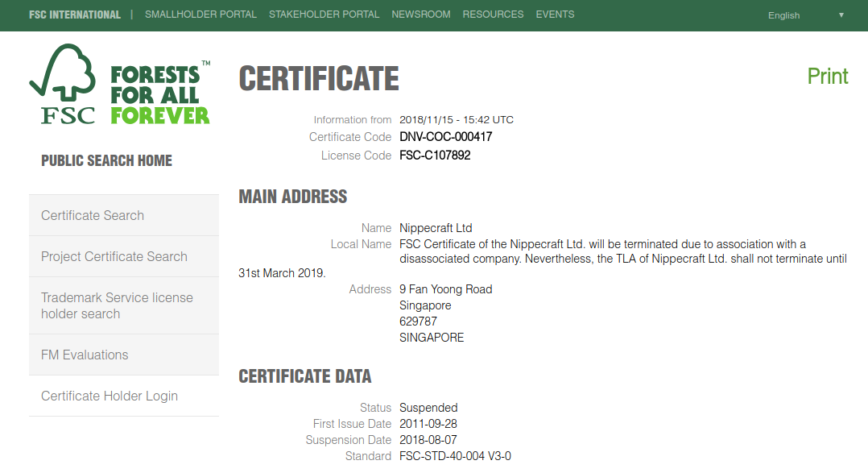The image size is (868, 473).
Task: Click certificate code DNV-COC-000417
Action: click(445, 137)
